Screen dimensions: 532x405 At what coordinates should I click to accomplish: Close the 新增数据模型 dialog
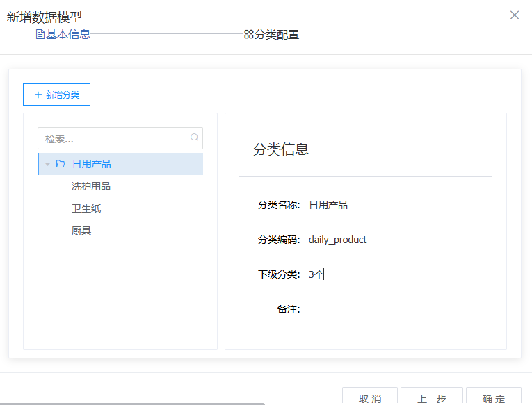coord(515,15)
